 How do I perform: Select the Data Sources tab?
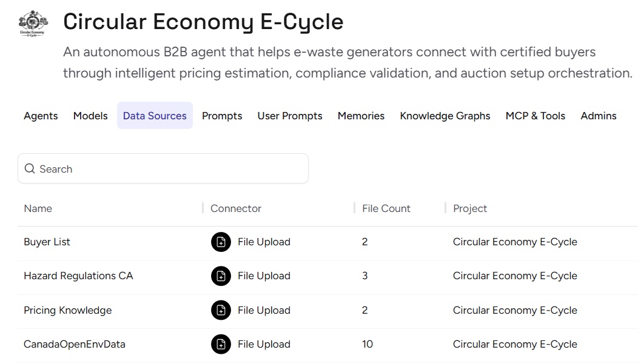155,116
